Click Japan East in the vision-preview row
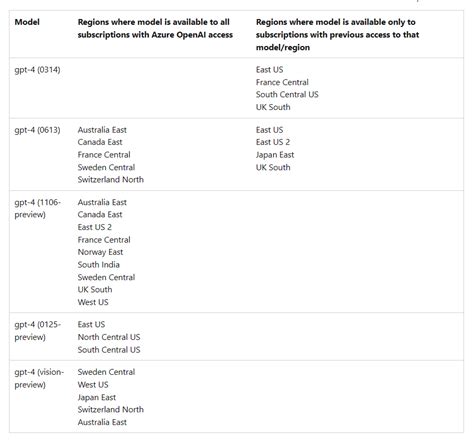This screenshot has height=443, width=474. pos(97,398)
